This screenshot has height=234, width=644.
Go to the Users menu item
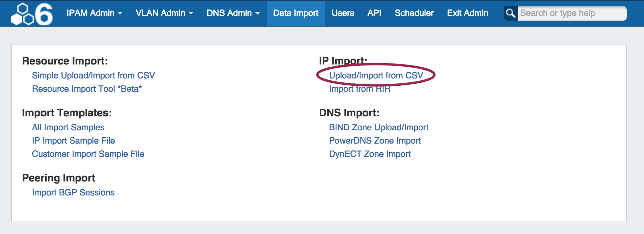click(343, 13)
